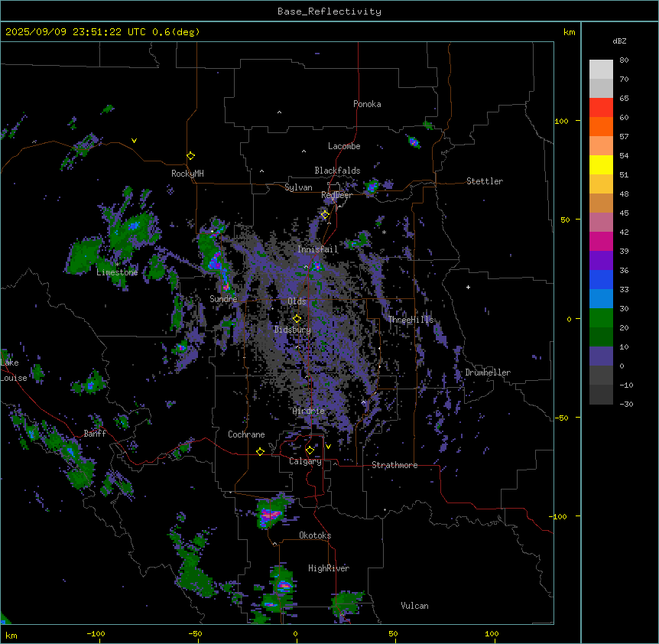The image size is (659, 644).
Task: Click the yellow diamond marker above Calgary label
Action: [310, 450]
